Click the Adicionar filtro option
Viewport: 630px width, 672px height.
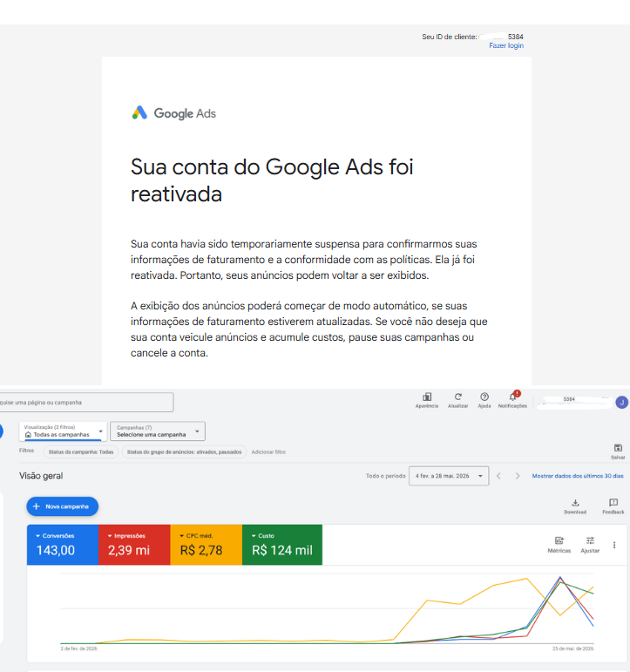tap(268, 451)
